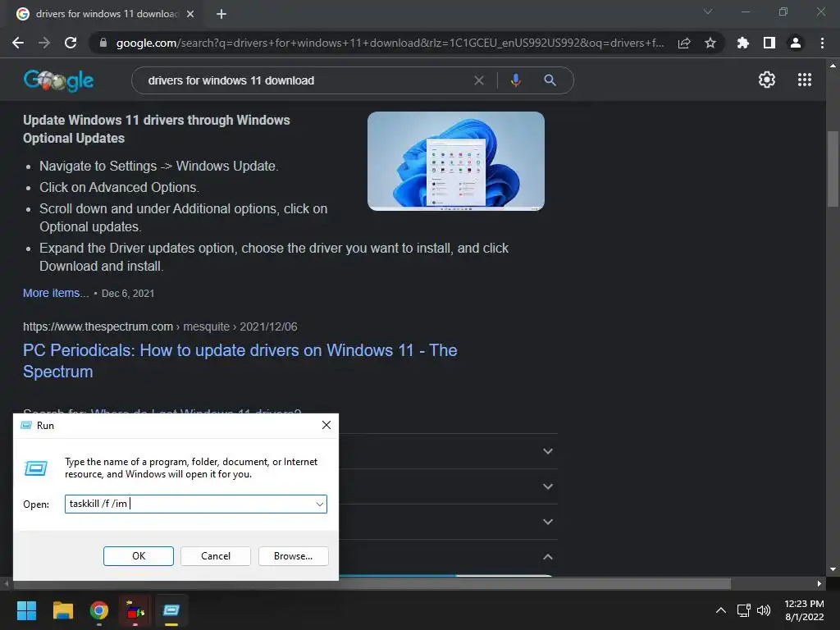The image size is (840, 630).
Task: Click the Run app taskbar icon
Action: click(x=171, y=610)
